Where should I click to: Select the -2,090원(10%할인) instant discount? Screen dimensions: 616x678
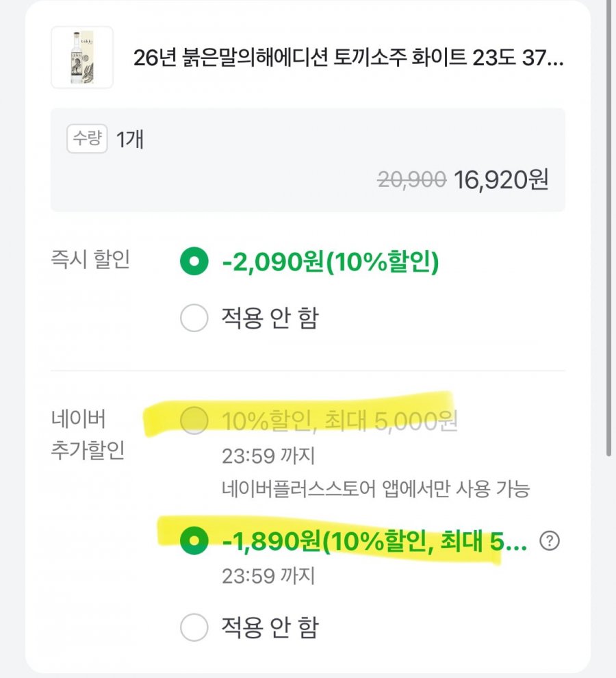194,262
